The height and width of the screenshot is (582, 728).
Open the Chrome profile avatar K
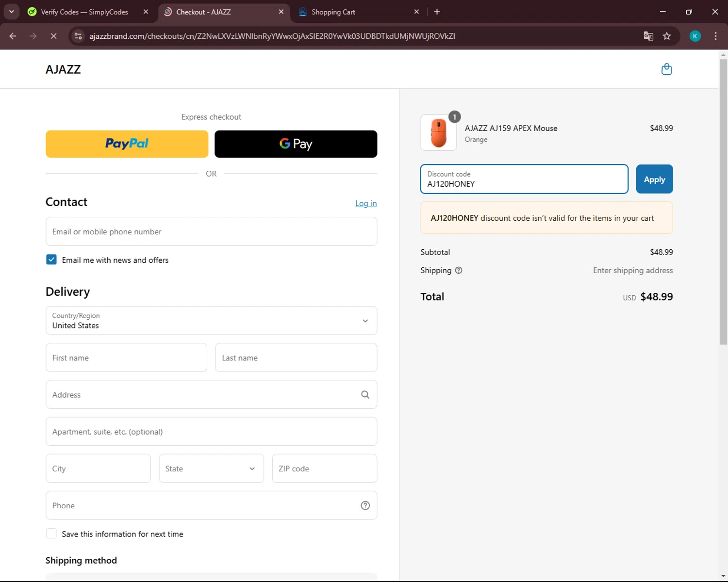click(x=695, y=36)
